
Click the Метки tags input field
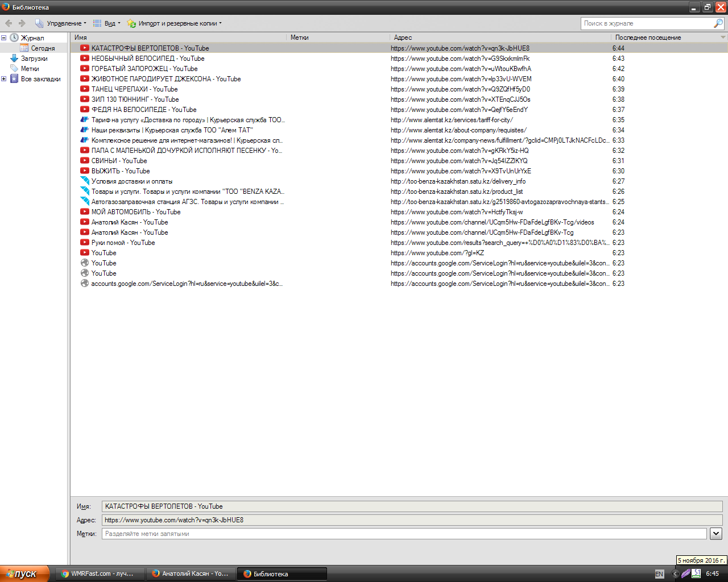[x=404, y=534]
